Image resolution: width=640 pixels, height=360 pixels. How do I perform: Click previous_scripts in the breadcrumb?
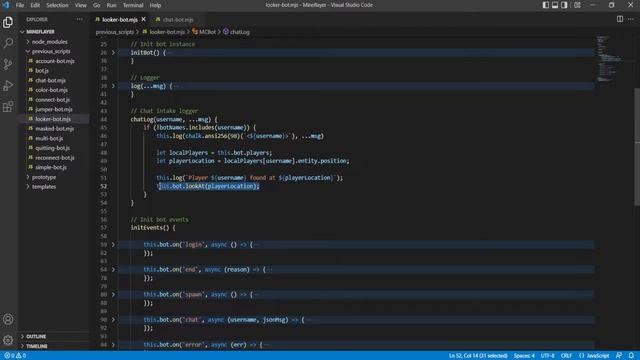click(x=115, y=32)
